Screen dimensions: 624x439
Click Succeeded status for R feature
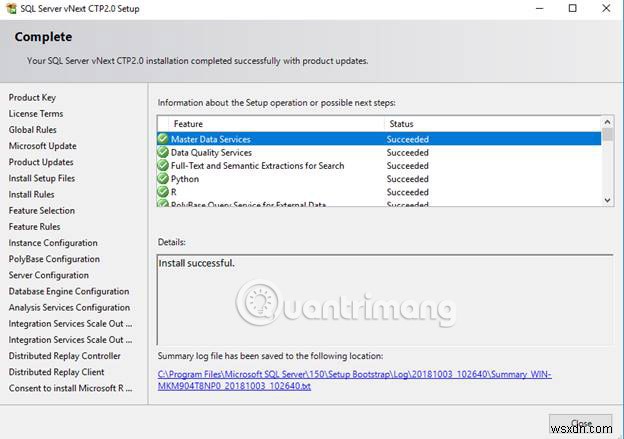pyautogui.click(x=408, y=192)
